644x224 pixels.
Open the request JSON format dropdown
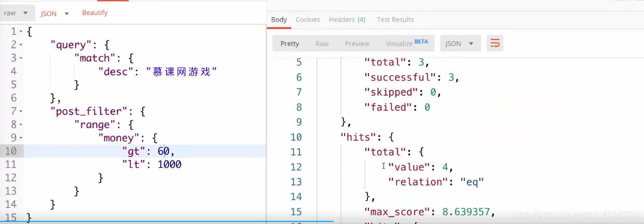tap(54, 14)
